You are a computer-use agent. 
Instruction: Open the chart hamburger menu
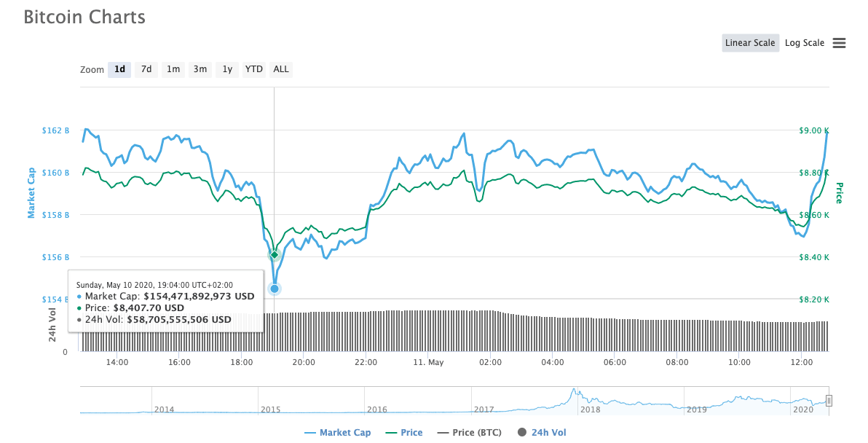pos(839,43)
